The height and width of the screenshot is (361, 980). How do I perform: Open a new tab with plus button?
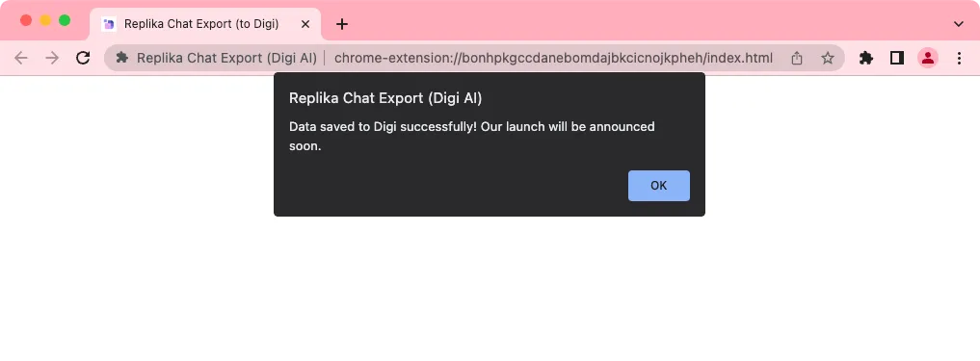coord(341,24)
